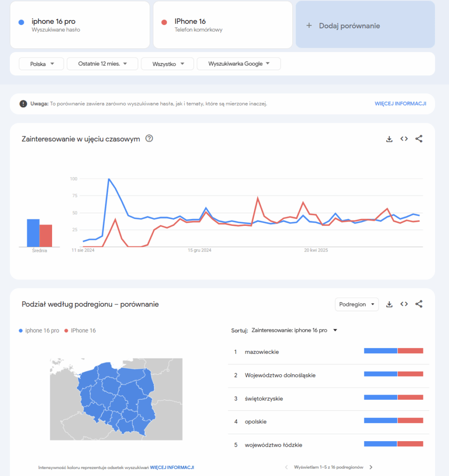
Task: Click WIĘCEJ INFORMACJI link in the Uwaga notice
Action: [400, 104]
